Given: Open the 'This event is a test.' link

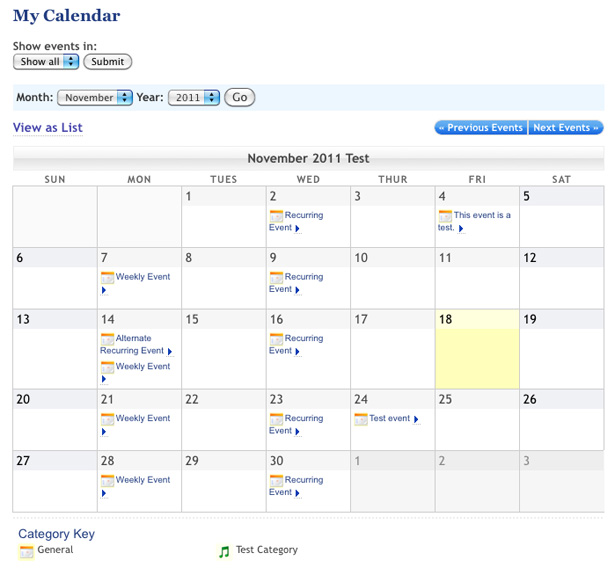Looking at the screenshot, I should (474, 221).
